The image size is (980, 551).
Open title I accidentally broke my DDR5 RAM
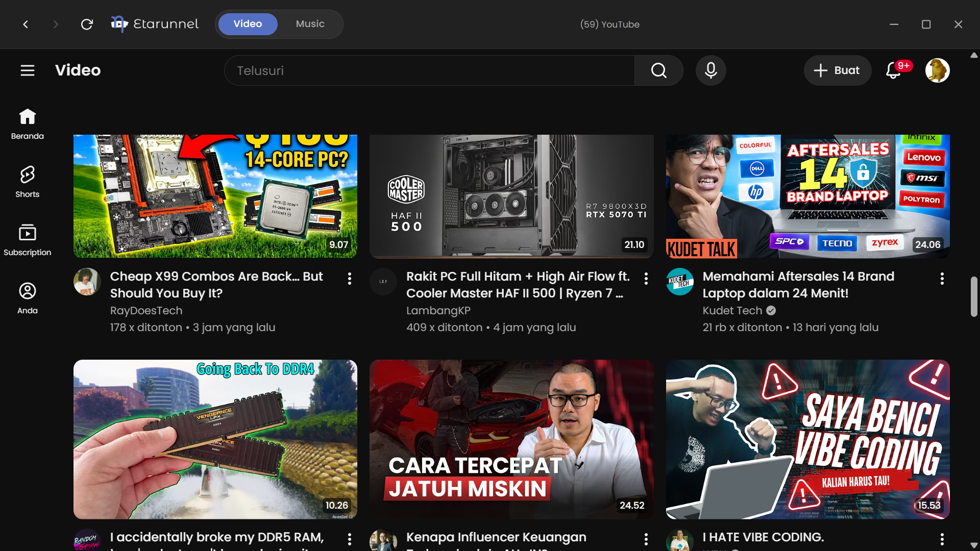(x=217, y=540)
